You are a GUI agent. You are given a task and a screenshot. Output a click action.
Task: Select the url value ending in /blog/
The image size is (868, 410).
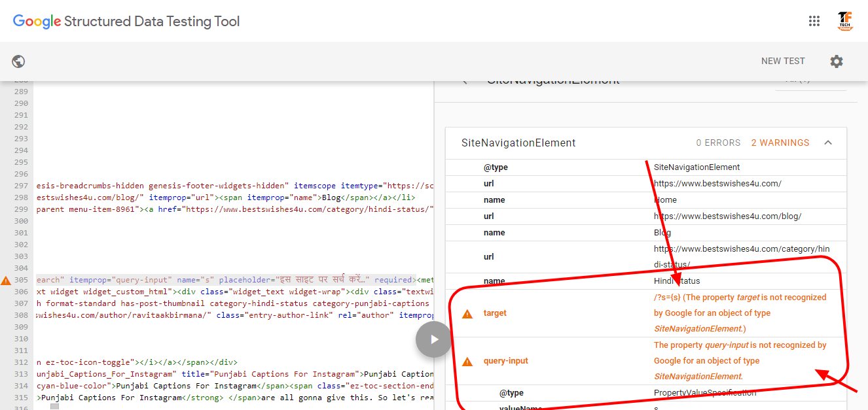[727, 216]
